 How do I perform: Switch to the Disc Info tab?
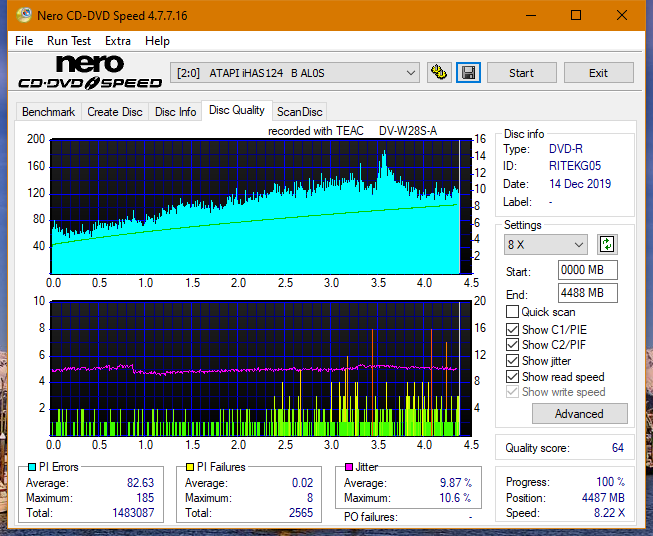pos(175,112)
